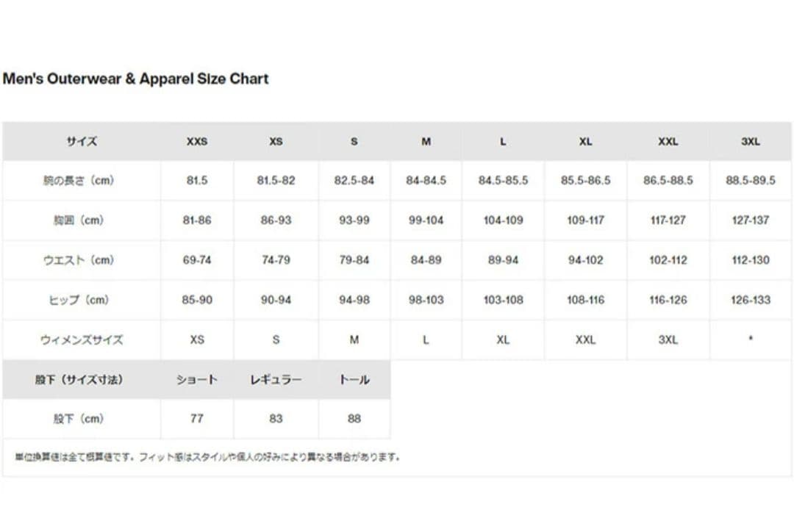Select the waist value 84-89
Screen dimensions: 794x532
426,260
